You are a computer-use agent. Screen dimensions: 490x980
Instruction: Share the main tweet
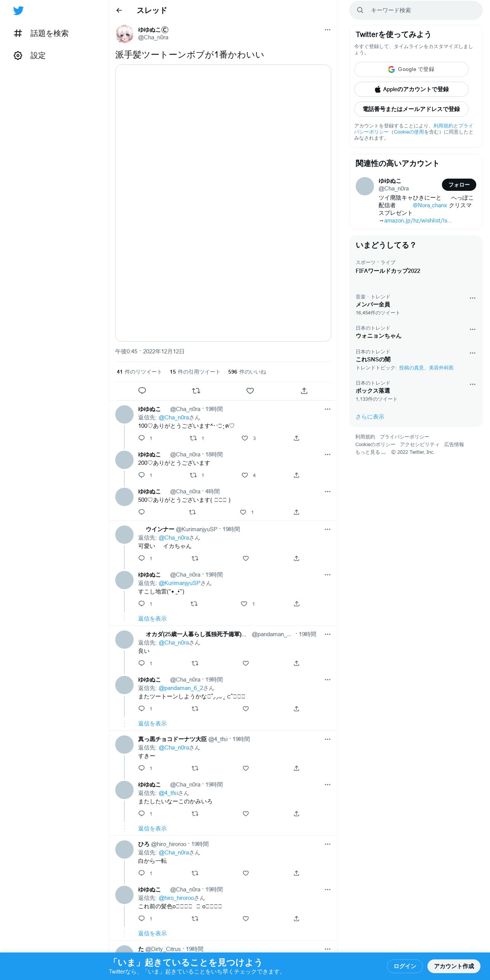pyautogui.click(x=304, y=391)
